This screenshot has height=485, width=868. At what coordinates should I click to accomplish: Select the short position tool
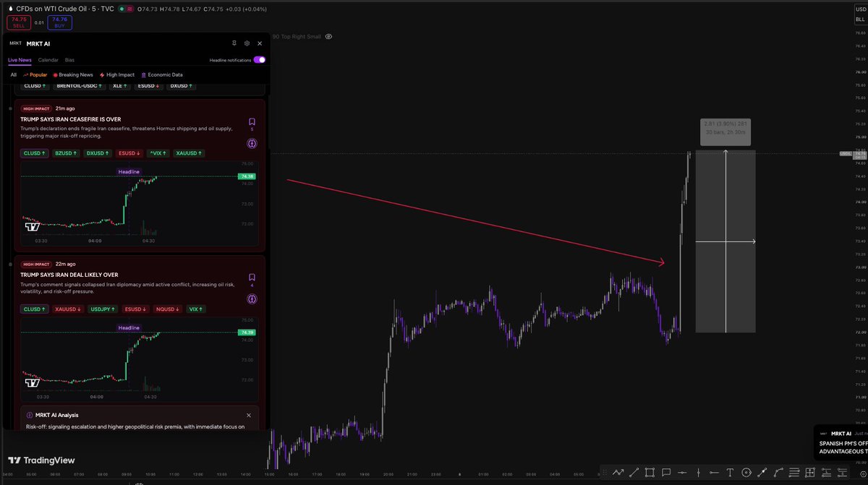(x=843, y=473)
